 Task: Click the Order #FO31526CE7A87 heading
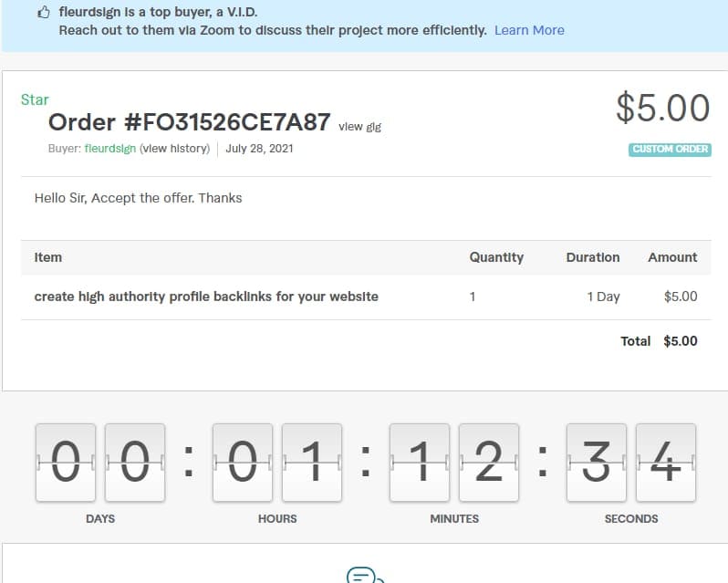pos(189,122)
